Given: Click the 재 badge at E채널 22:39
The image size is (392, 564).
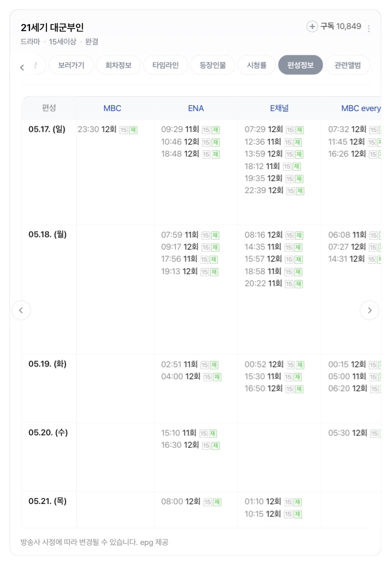Looking at the screenshot, I should tap(300, 191).
